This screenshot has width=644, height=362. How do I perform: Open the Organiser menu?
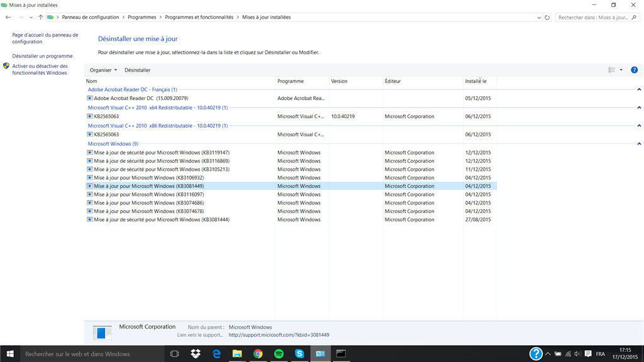[x=103, y=70]
